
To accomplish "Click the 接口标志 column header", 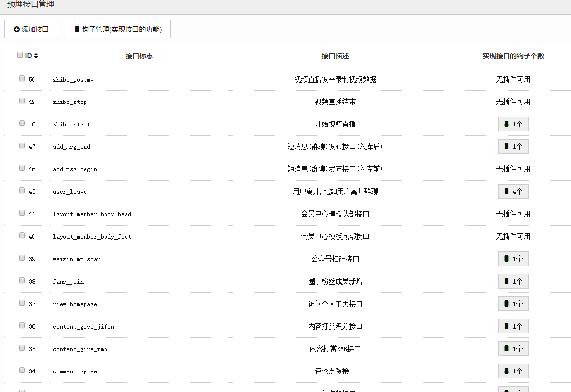I will click(x=139, y=56).
